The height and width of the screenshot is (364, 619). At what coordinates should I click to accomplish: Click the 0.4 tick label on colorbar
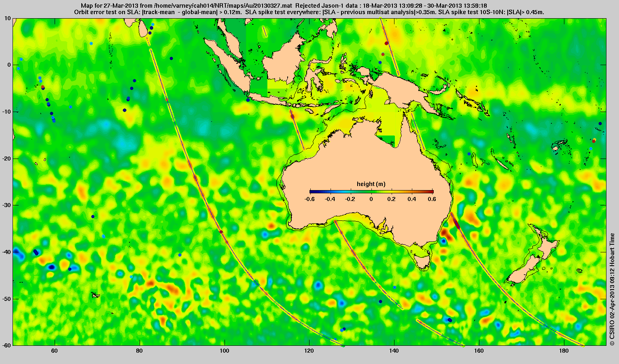point(413,199)
